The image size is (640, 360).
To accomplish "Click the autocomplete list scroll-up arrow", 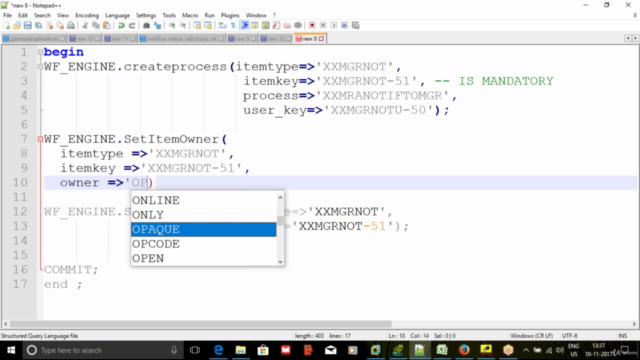I will pyautogui.click(x=280, y=197).
